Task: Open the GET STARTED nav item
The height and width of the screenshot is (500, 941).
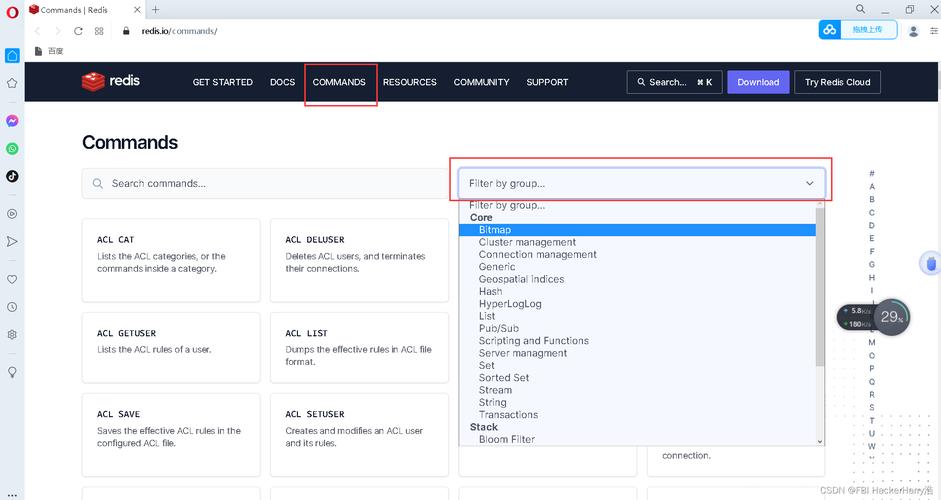Action: point(223,82)
